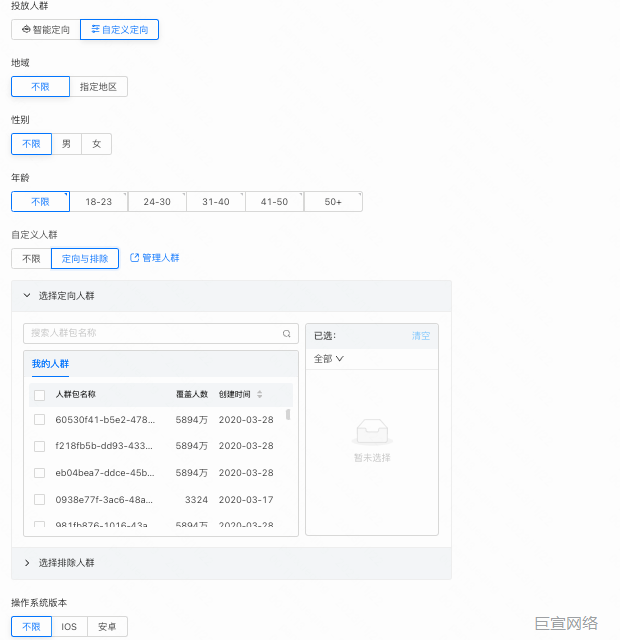620x640 pixels.
Task: Focus the 搜索人群包名称 search field
Action: 161,333
